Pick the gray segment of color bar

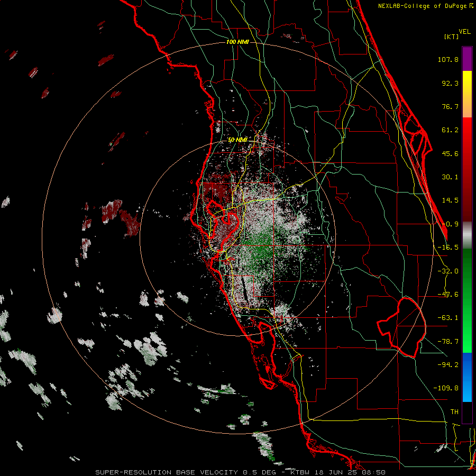tap(467, 235)
